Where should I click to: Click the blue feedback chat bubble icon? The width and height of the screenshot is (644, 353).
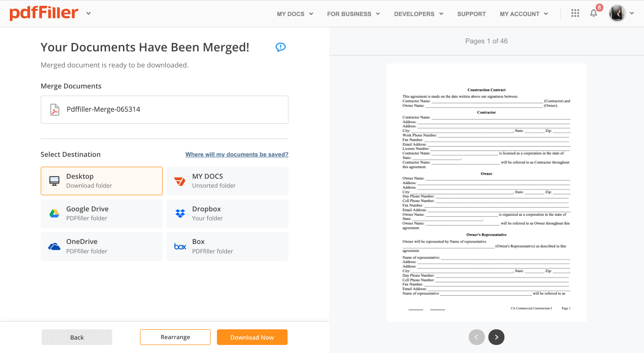click(280, 47)
